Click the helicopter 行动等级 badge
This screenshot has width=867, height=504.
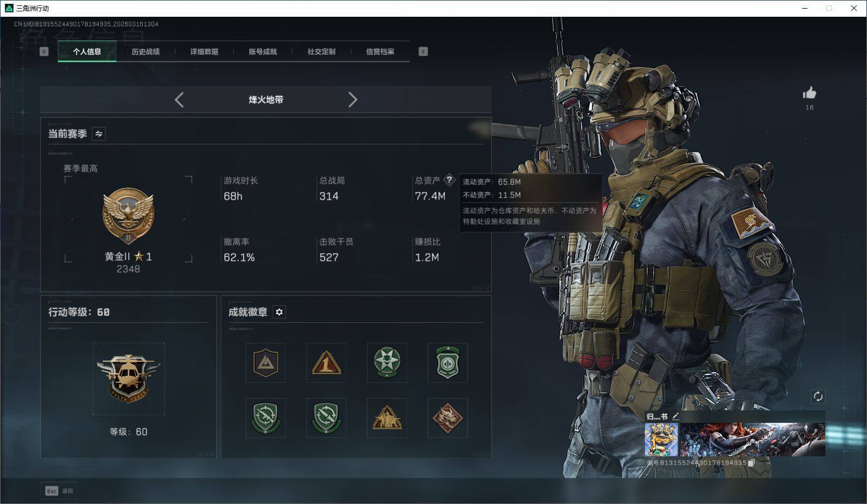[128, 379]
